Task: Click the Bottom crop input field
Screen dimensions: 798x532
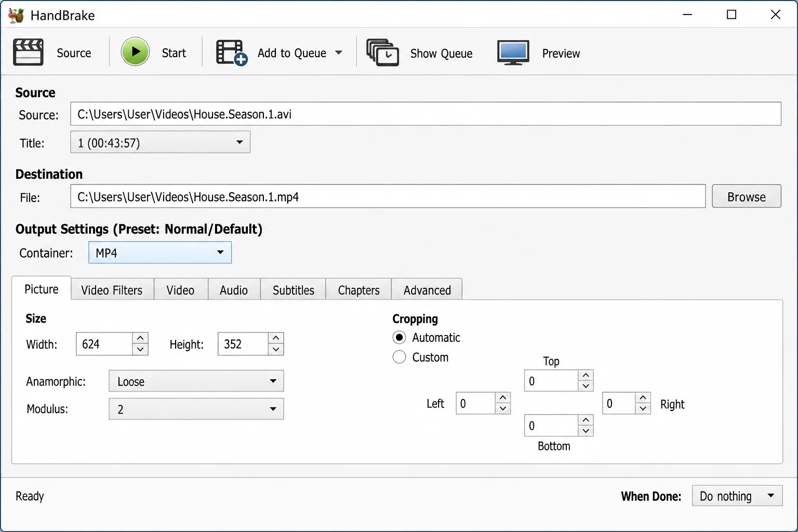Action: 552,425
